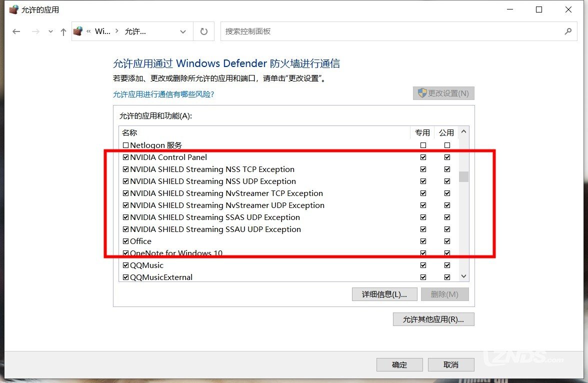Toggle the 专用 checkbox for QQMusic
The width and height of the screenshot is (588, 383).
(x=423, y=265)
